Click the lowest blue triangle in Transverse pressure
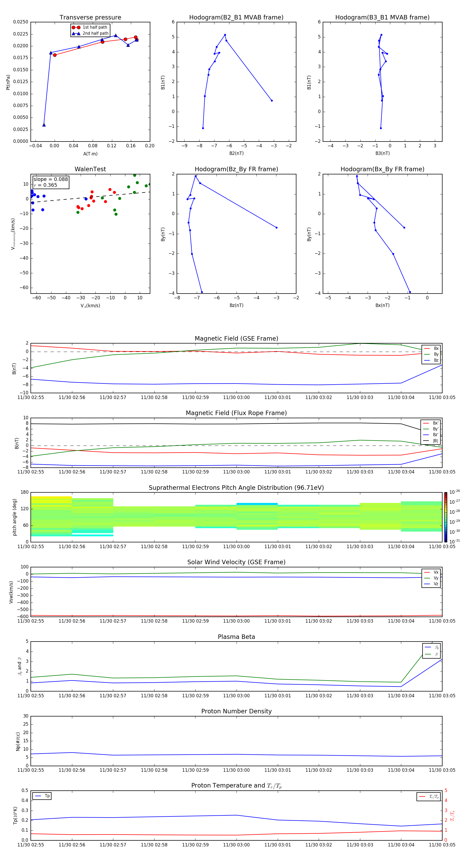473x868 pixels. [x=44, y=125]
